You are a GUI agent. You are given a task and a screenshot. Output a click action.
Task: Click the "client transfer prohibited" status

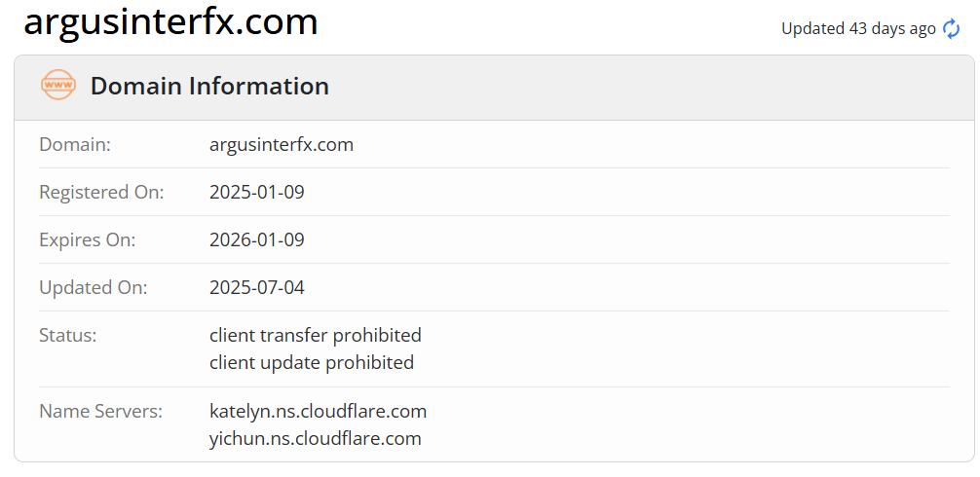[x=316, y=335]
